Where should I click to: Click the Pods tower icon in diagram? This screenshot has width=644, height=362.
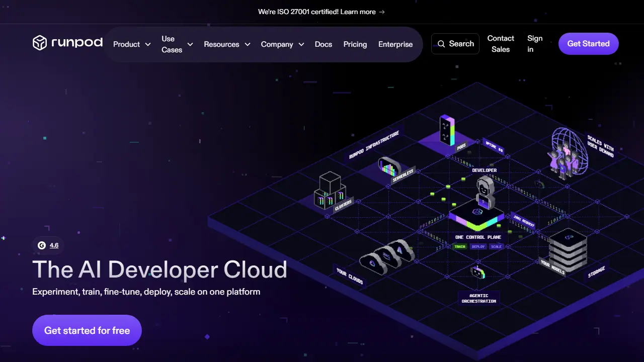click(447, 130)
